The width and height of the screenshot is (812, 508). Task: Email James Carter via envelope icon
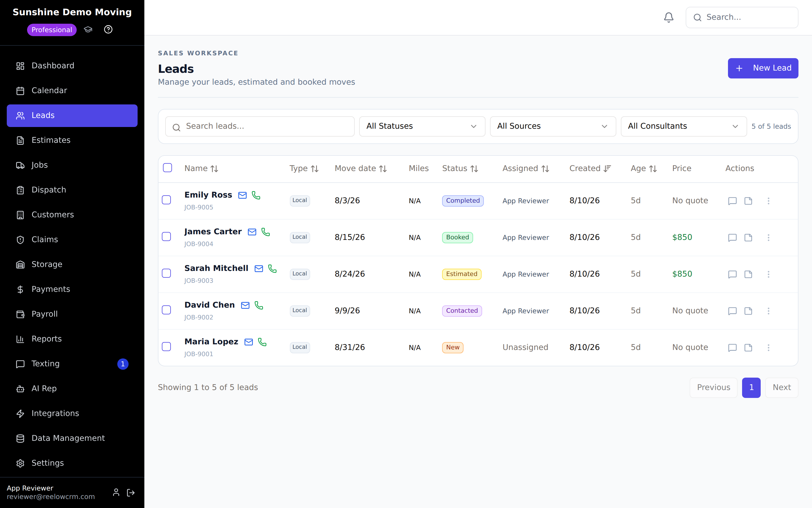[x=252, y=232]
